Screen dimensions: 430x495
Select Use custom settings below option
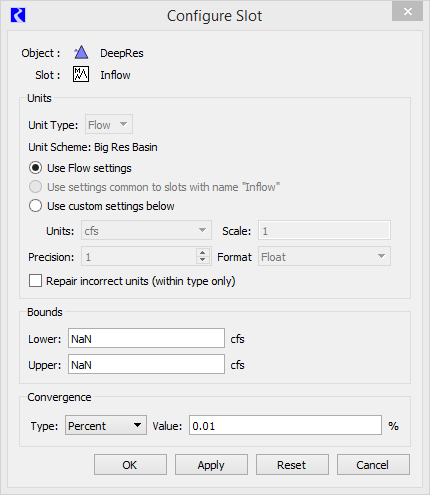(x=35, y=206)
